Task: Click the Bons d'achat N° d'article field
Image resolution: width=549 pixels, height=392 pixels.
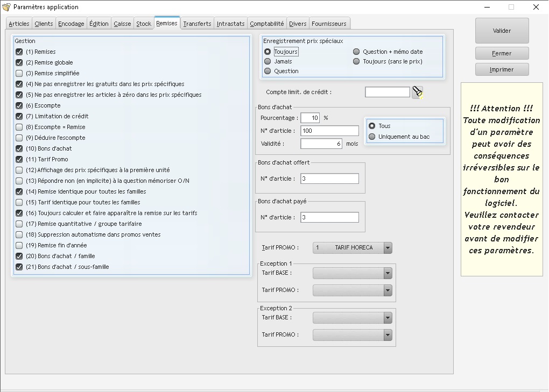Action: pyautogui.click(x=329, y=131)
